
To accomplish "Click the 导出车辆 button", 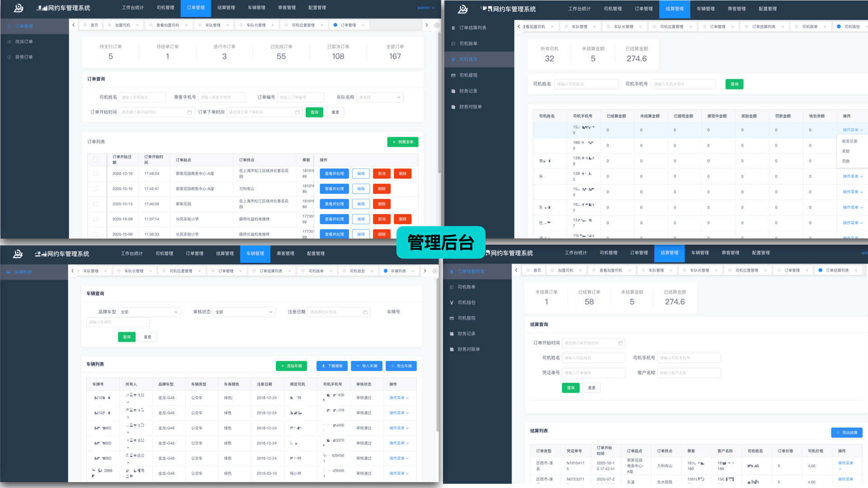I will 401,366.
